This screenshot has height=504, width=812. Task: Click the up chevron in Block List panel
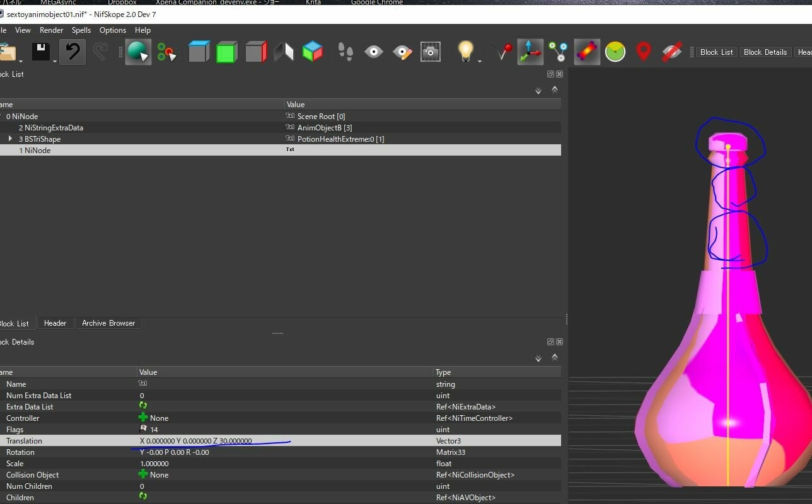click(555, 89)
